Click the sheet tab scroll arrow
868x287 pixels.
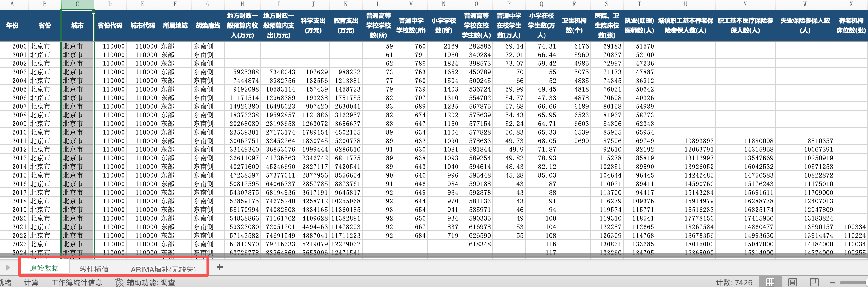[x=7, y=268]
